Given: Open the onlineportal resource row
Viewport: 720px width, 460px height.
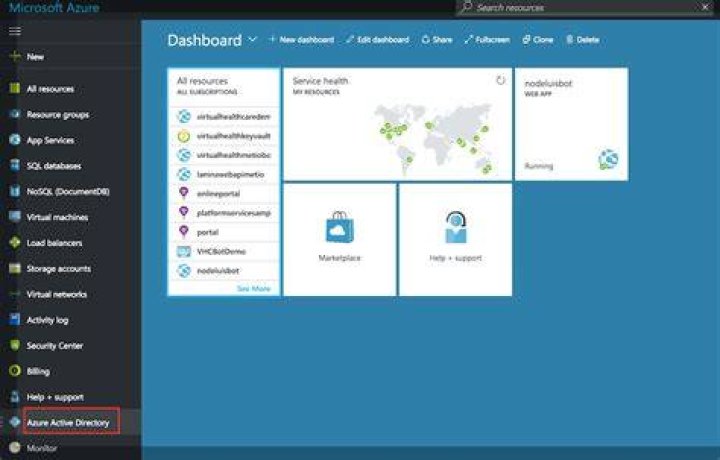Looking at the screenshot, I should point(224,194).
